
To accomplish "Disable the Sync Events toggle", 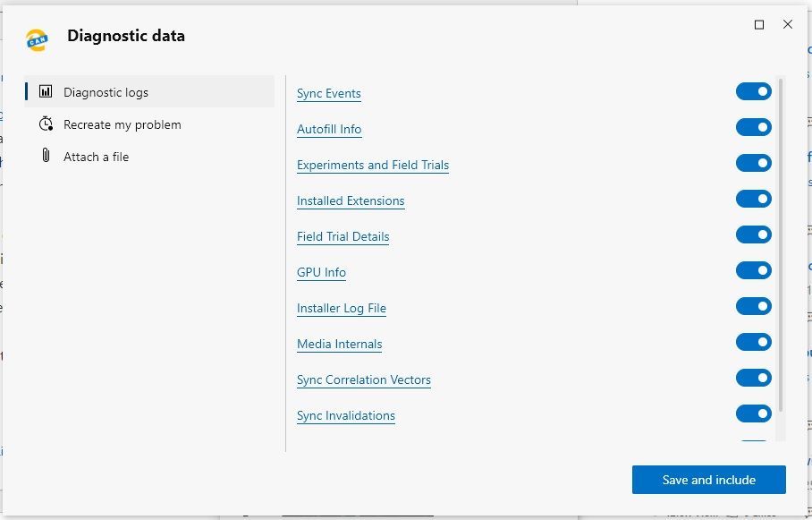I will tap(754, 92).
